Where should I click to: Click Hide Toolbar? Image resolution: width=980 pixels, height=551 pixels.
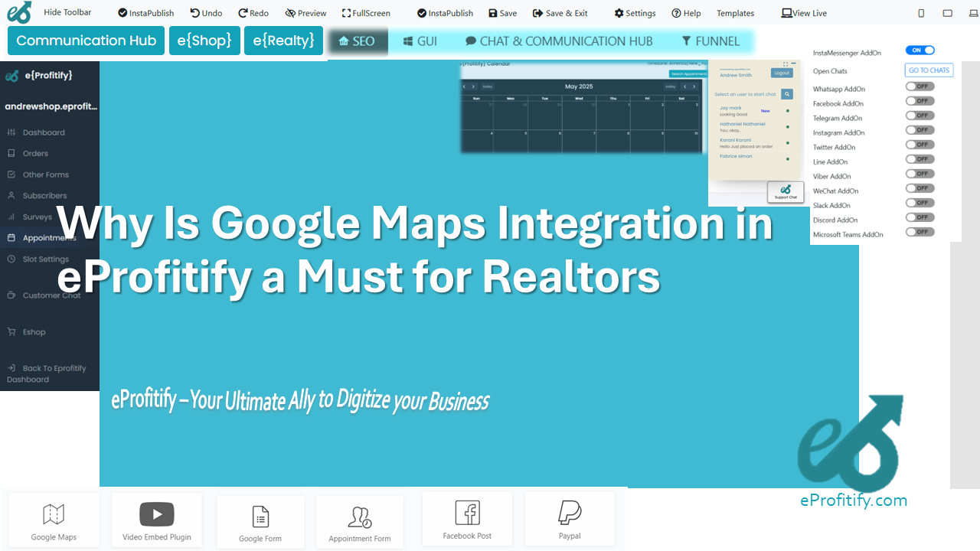click(67, 12)
